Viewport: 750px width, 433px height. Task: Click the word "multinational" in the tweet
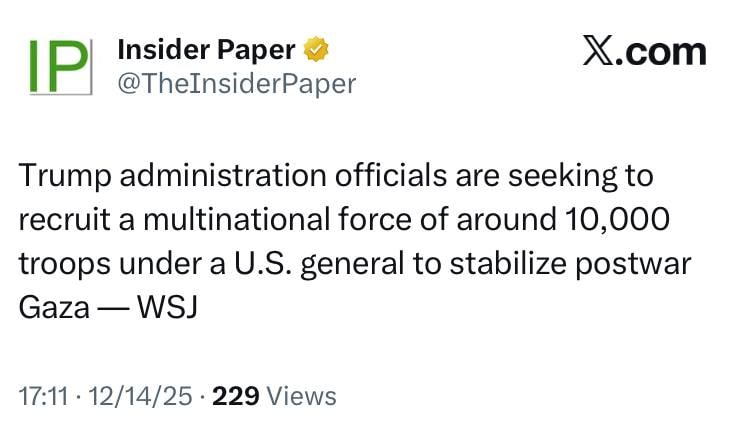pyautogui.click(x=283, y=220)
